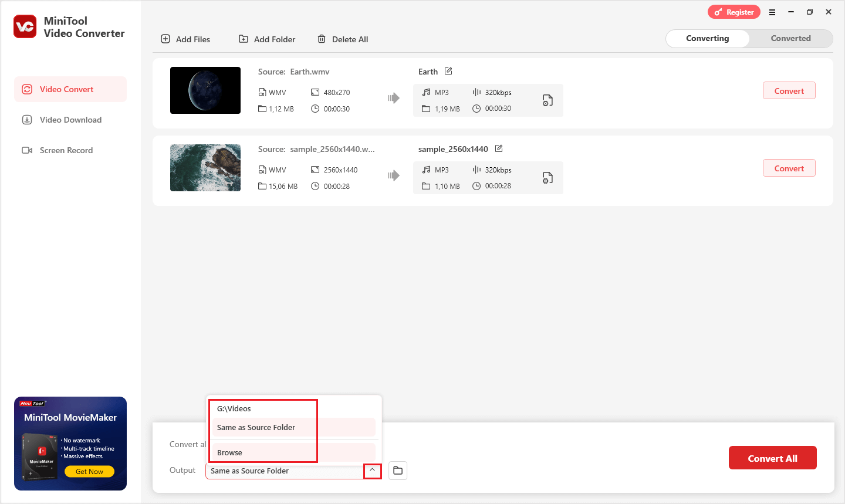Open output format settings for sample_2560x1440
845x504 pixels.
click(x=547, y=178)
